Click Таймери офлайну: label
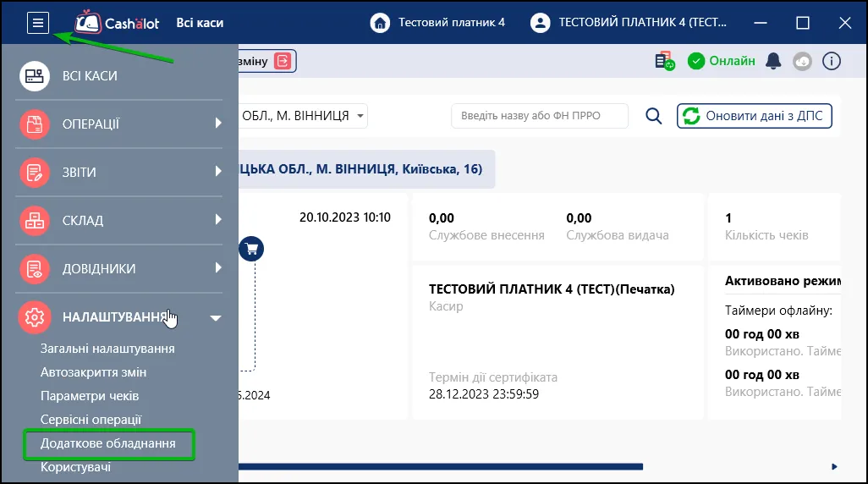 (778, 311)
